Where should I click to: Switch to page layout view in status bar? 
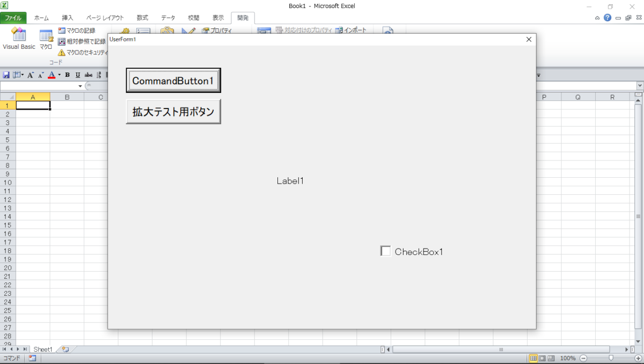point(542,358)
